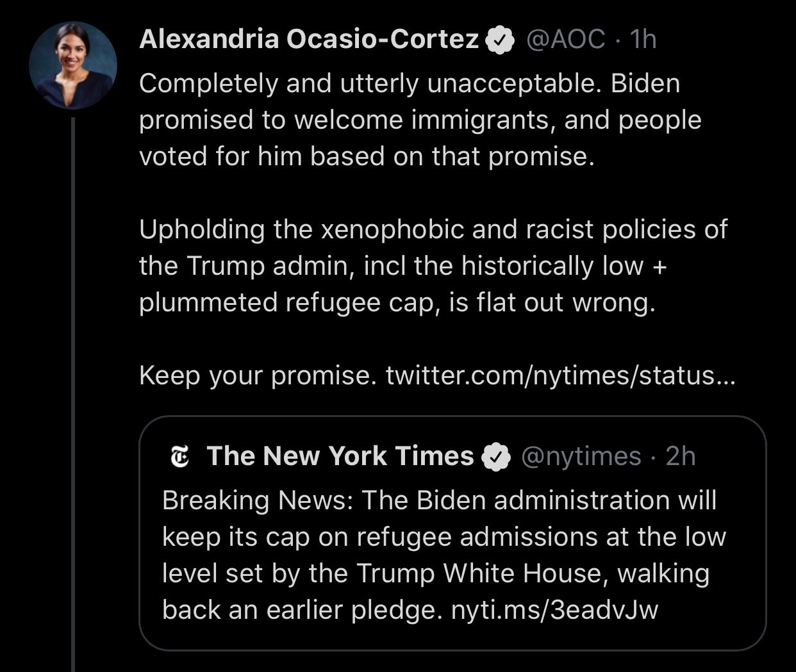Click AOC's verified badge icon
This screenshot has width=796, height=672.
pos(500,40)
